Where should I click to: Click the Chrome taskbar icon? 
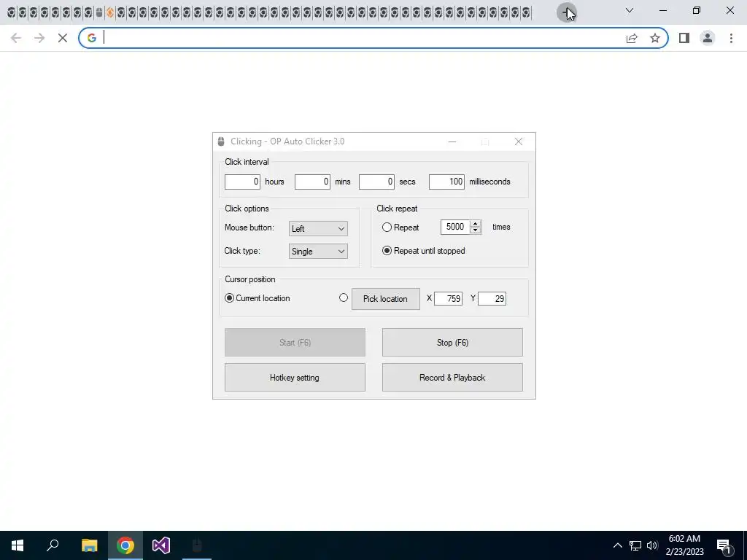[125, 545]
